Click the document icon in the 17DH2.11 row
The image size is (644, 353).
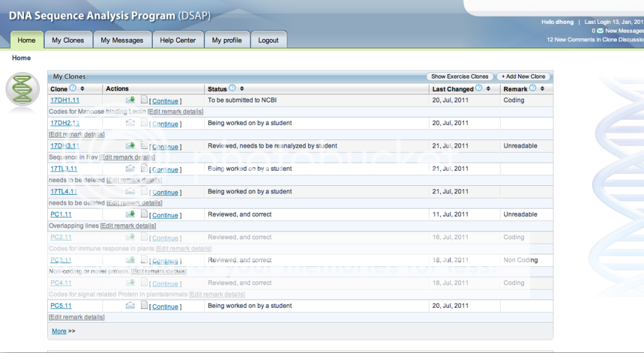pyautogui.click(x=144, y=122)
